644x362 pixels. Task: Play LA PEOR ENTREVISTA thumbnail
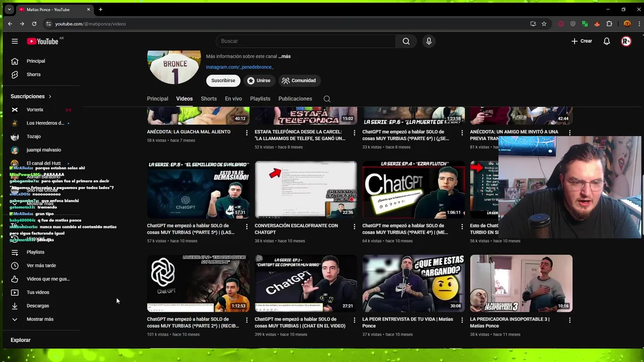pos(414,283)
